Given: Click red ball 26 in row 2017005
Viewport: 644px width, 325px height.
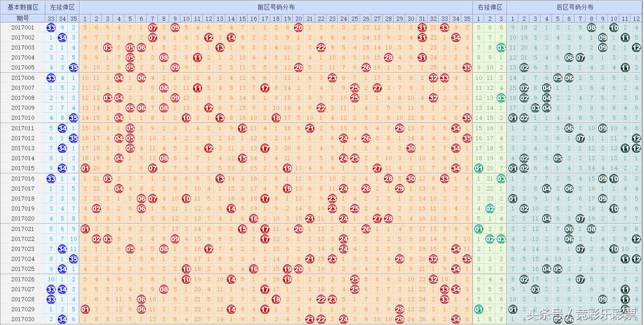Looking at the screenshot, I should tap(366, 67).
